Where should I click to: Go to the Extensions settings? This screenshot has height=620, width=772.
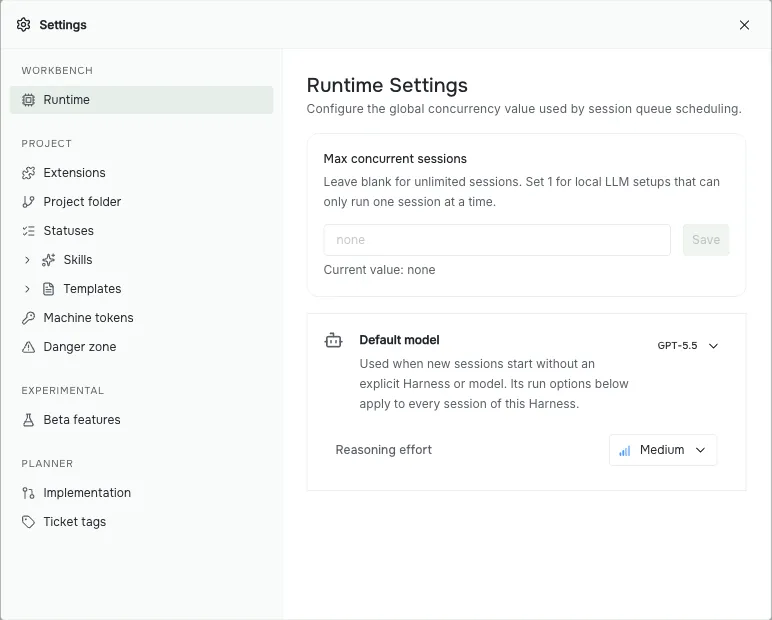[141, 173]
